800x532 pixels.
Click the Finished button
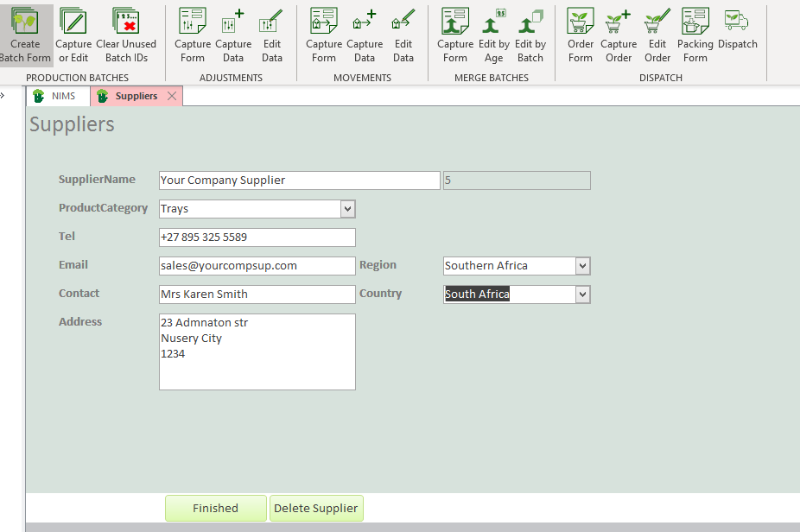[215, 509]
